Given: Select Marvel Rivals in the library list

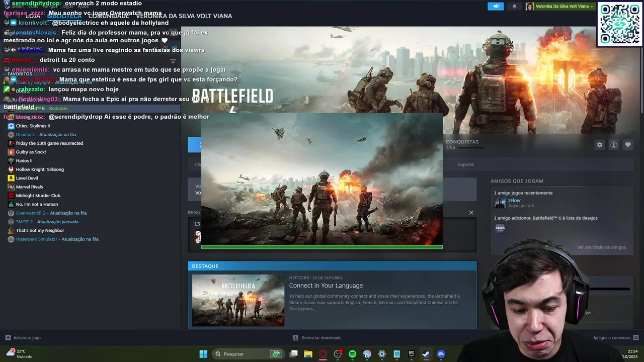Looking at the screenshot, I should [29, 187].
